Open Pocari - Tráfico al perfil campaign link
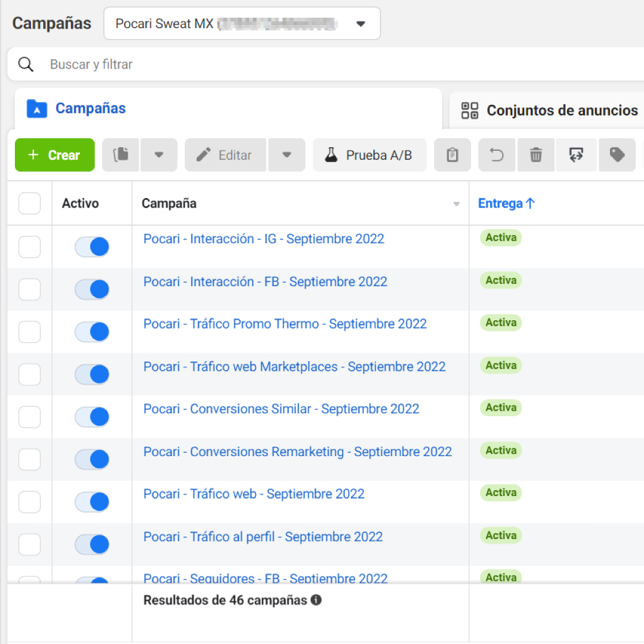This screenshot has width=644, height=644. pos(263,537)
